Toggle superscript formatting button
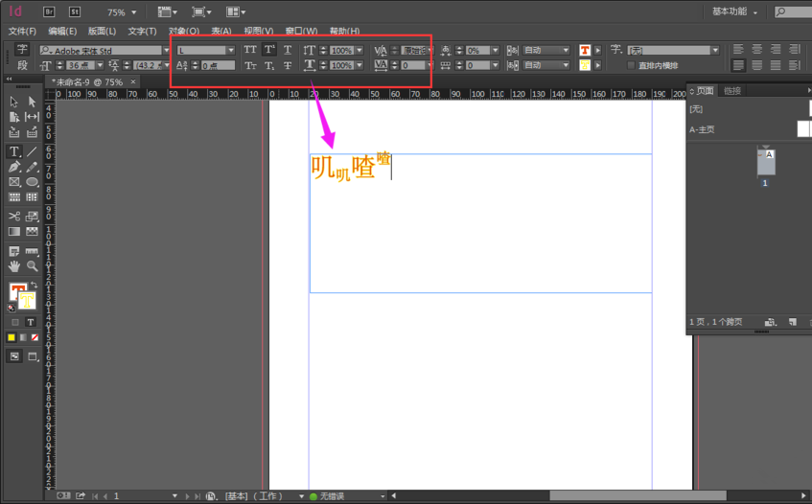 click(268, 50)
